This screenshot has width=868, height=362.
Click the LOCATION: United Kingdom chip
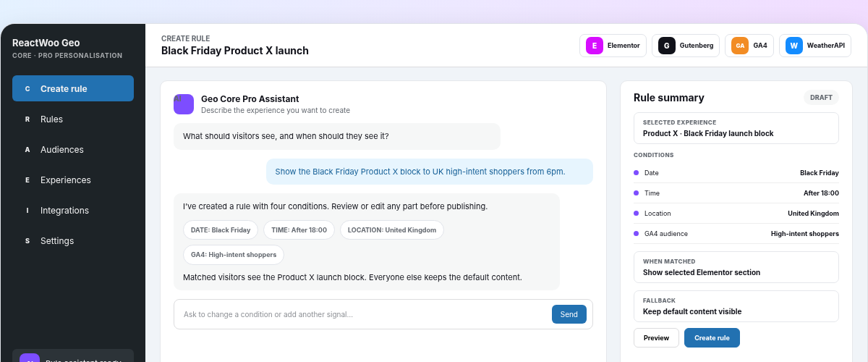[x=392, y=230]
